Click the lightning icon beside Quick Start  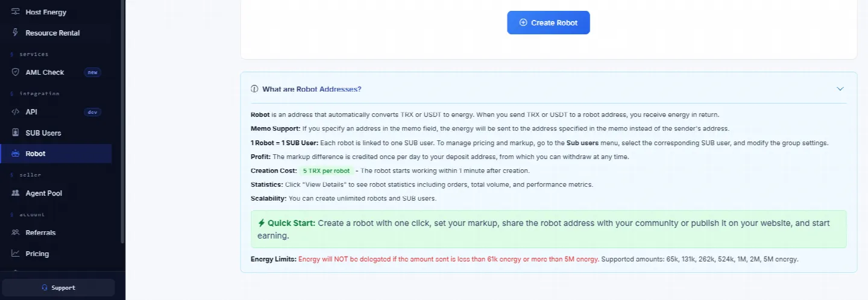point(262,223)
